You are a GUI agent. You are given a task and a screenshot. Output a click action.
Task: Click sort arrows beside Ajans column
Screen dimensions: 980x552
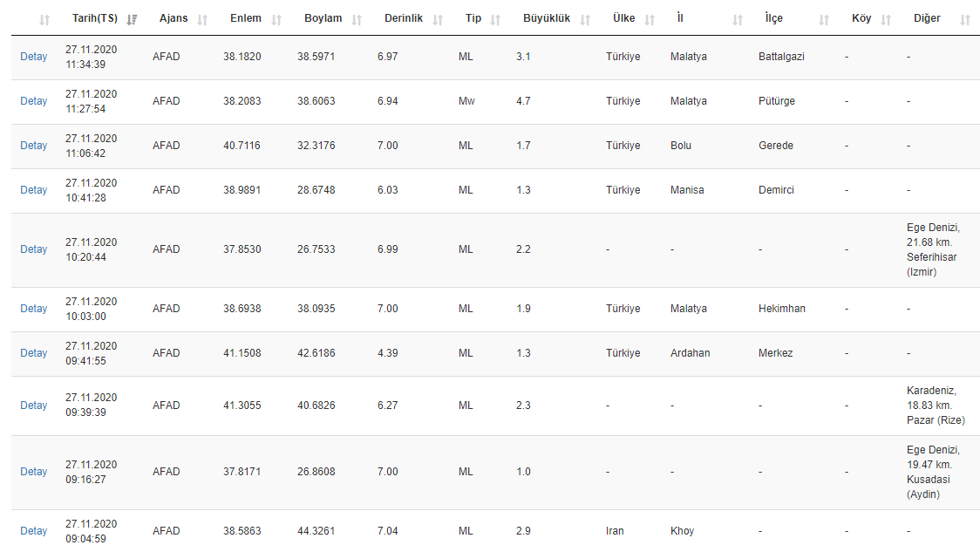tap(202, 20)
